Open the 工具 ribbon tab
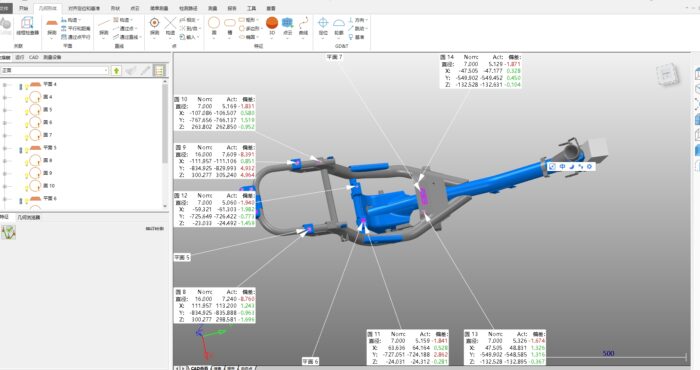 pos(252,8)
